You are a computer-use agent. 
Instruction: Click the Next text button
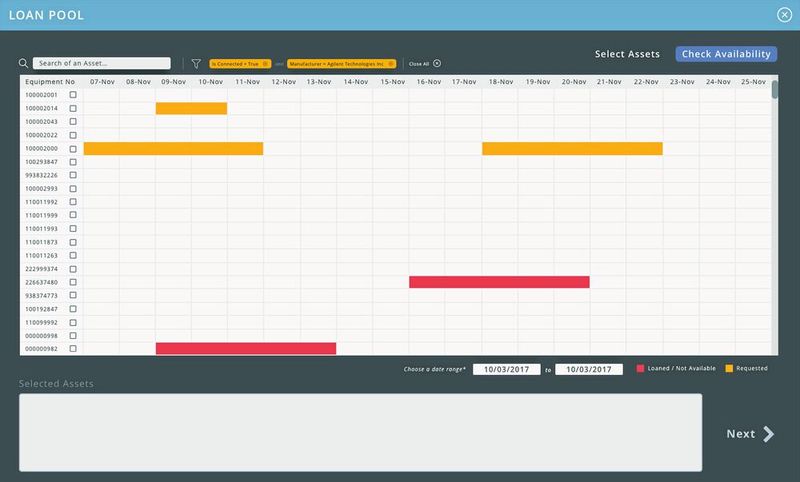click(x=741, y=434)
